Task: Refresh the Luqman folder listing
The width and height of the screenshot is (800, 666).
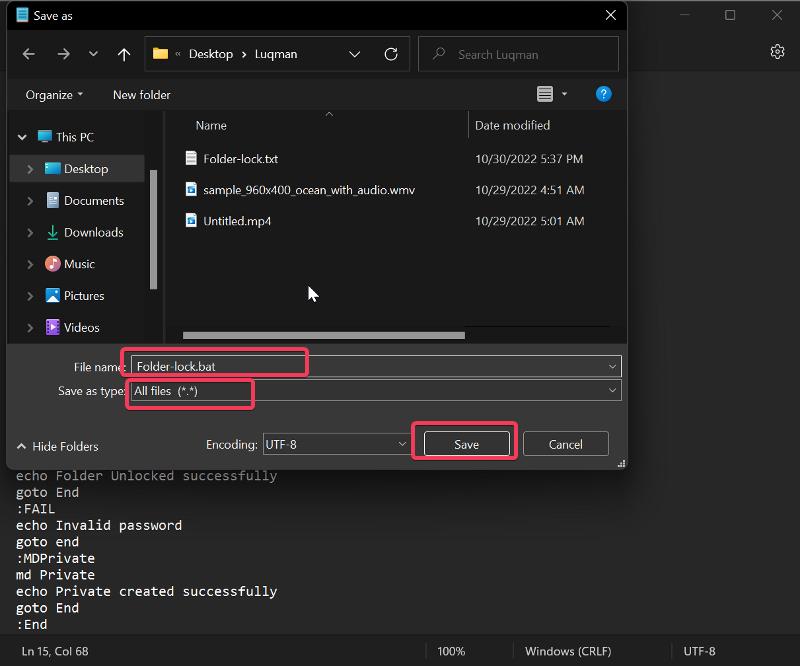Action: [390, 54]
